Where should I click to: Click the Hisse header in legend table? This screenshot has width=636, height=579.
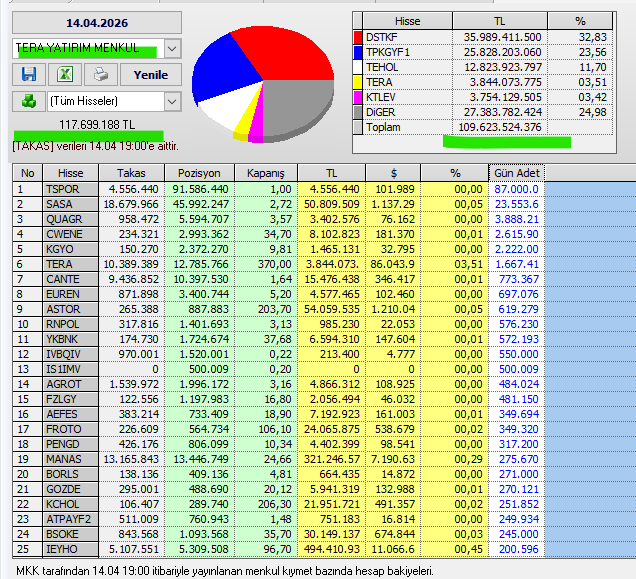coord(407,21)
